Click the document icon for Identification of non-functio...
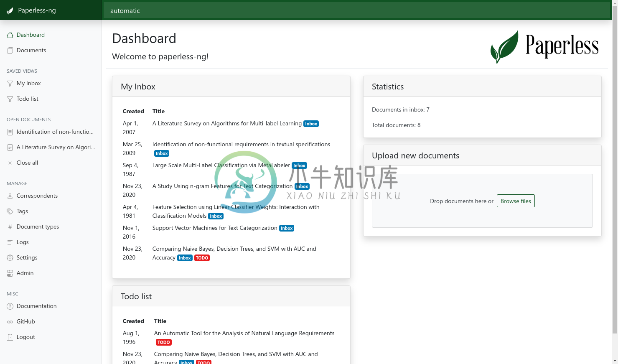Viewport: 618px width, 364px height. (10, 132)
